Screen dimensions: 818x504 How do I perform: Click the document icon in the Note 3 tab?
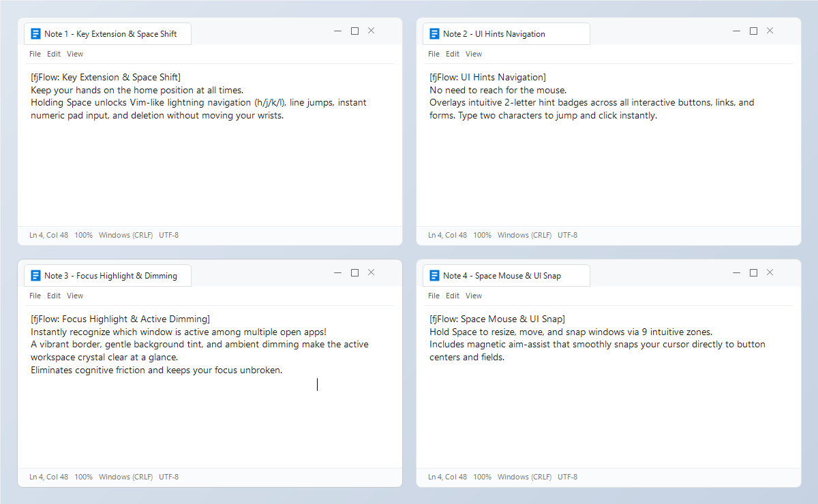(x=36, y=276)
